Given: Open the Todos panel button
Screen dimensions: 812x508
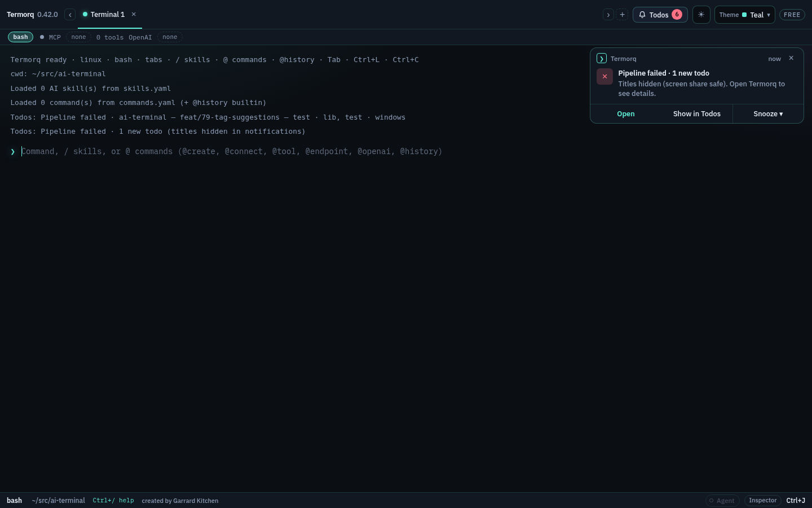Looking at the screenshot, I should click(660, 15).
